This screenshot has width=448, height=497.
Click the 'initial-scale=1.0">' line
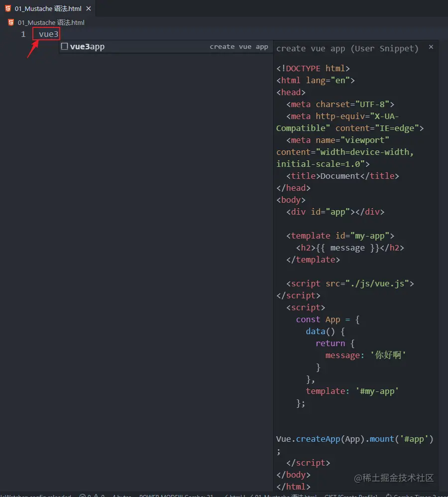tap(323, 164)
